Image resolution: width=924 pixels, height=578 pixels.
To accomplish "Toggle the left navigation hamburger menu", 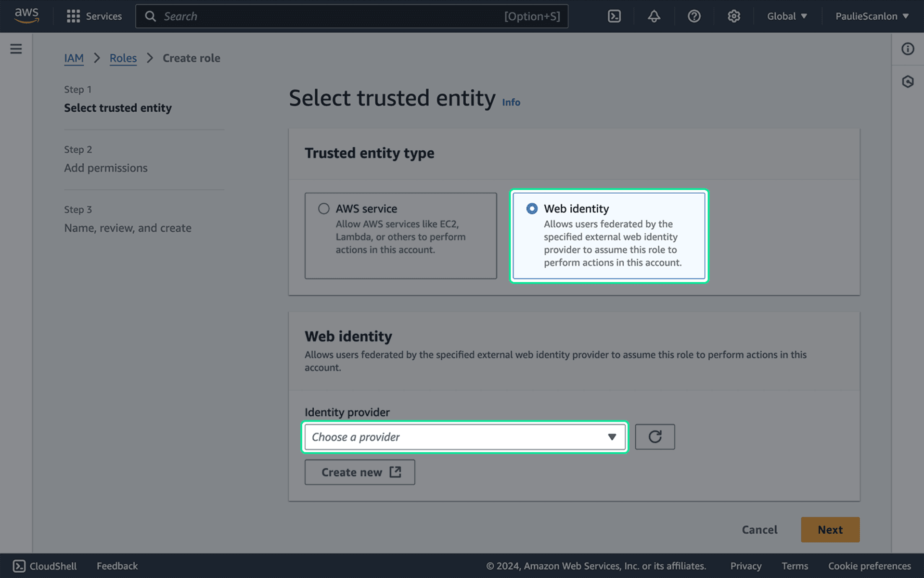I will click(x=16, y=49).
